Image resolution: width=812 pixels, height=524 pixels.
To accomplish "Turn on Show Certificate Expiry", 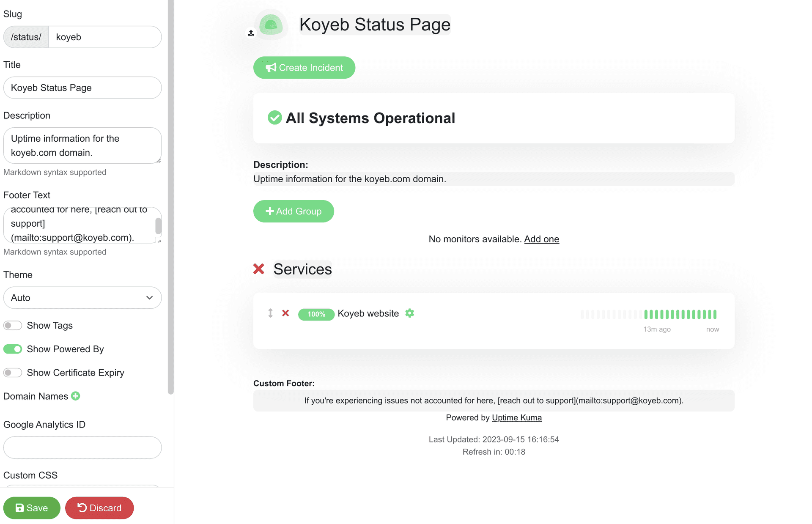I will [13, 373].
